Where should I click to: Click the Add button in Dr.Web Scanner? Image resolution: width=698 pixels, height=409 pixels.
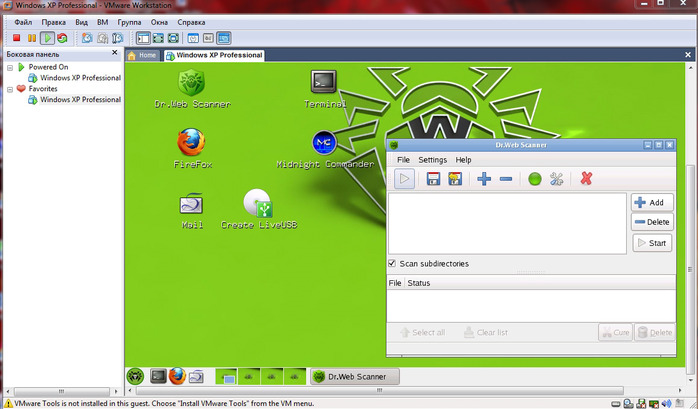(652, 202)
